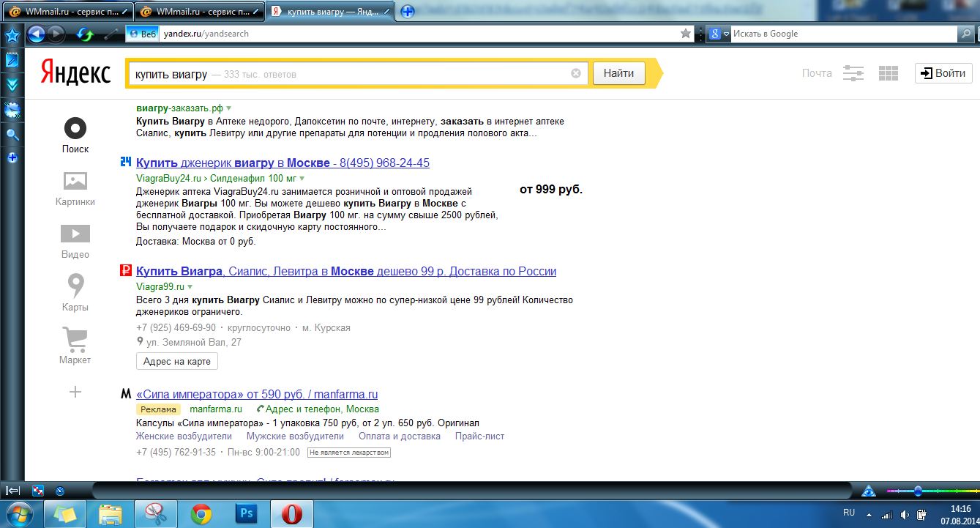Show more Yandex services plus
The image size is (980, 528).
click(x=75, y=392)
